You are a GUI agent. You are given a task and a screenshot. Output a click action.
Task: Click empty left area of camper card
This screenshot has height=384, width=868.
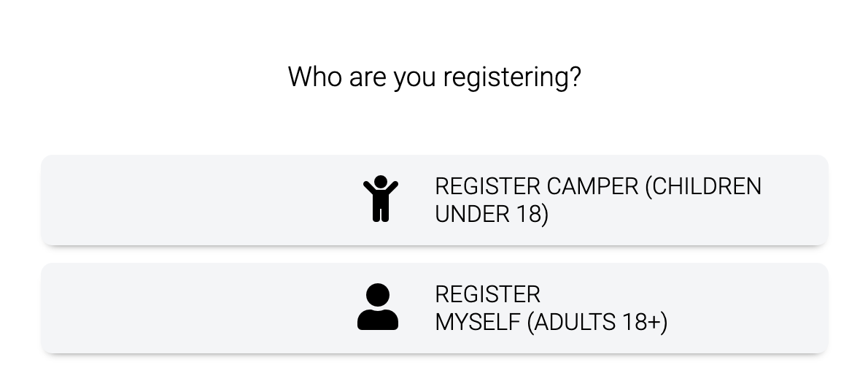pyautogui.click(x=194, y=200)
